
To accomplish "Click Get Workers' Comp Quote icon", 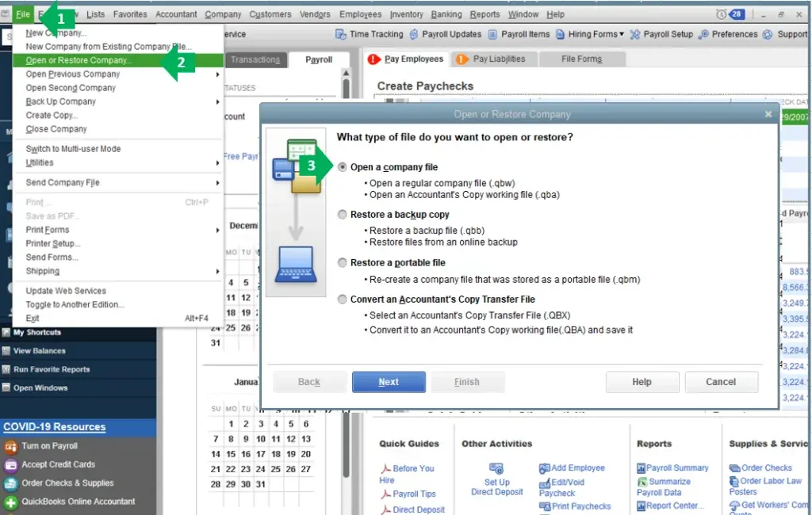I will [x=734, y=505].
